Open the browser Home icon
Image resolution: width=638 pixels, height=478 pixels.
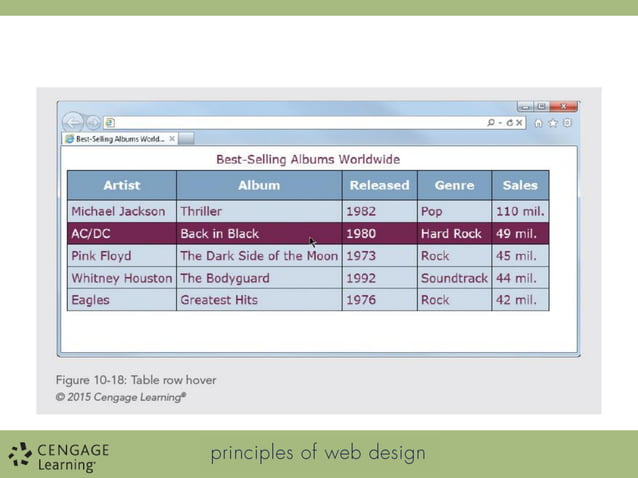(x=538, y=123)
